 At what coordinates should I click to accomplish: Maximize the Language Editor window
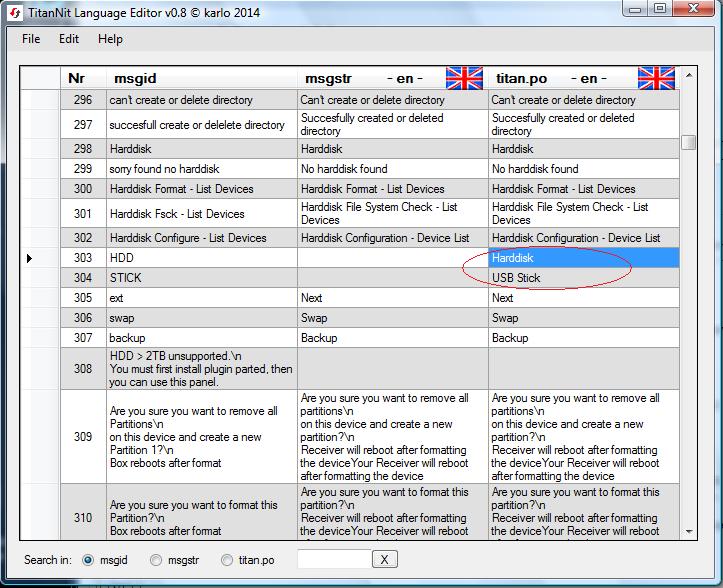pyautogui.click(x=660, y=9)
